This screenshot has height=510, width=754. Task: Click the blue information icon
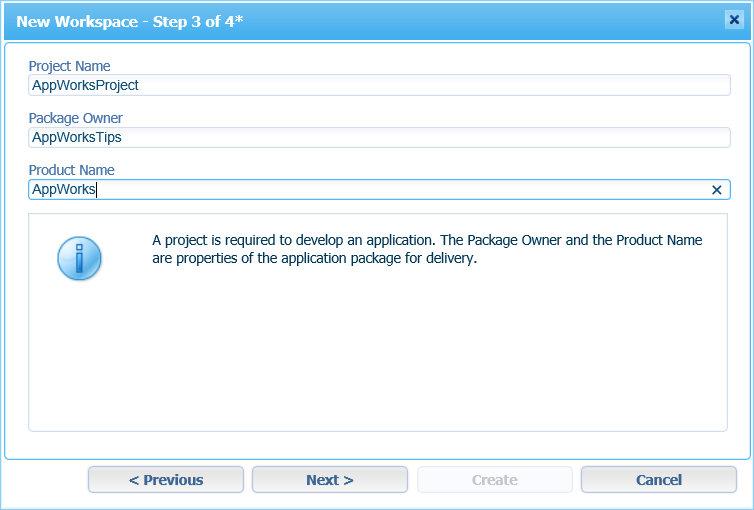click(x=79, y=258)
